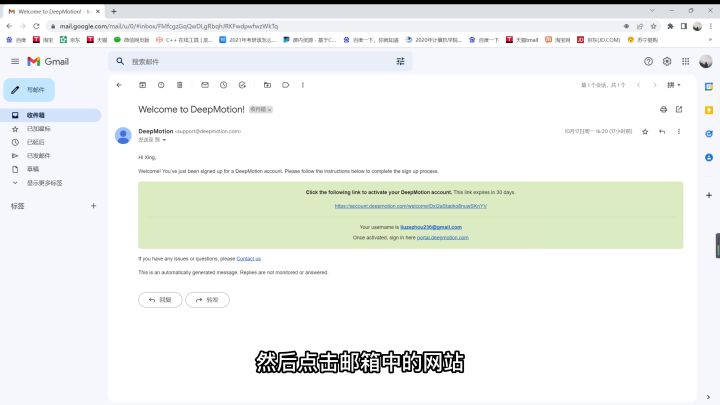Open email in a new window
Screen dimensions: 720x405
coord(679,109)
